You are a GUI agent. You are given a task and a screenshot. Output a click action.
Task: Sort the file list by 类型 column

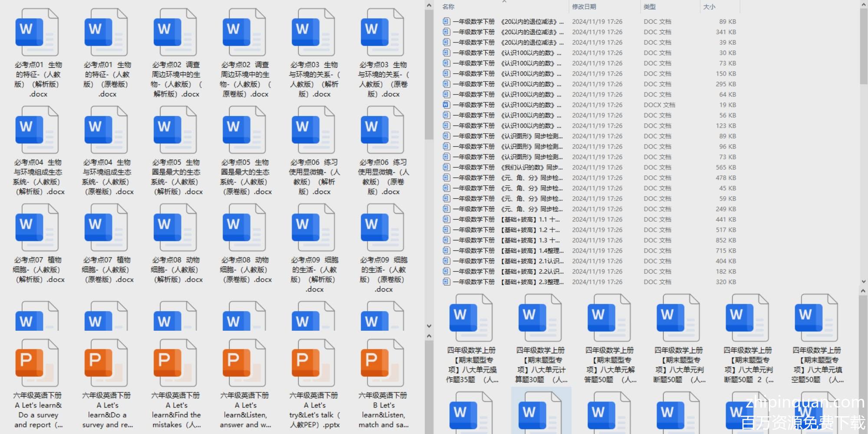[x=649, y=7]
